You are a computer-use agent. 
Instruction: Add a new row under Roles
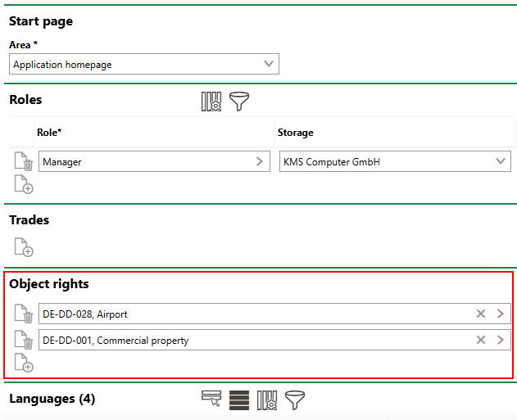click(x=24, y=185)
